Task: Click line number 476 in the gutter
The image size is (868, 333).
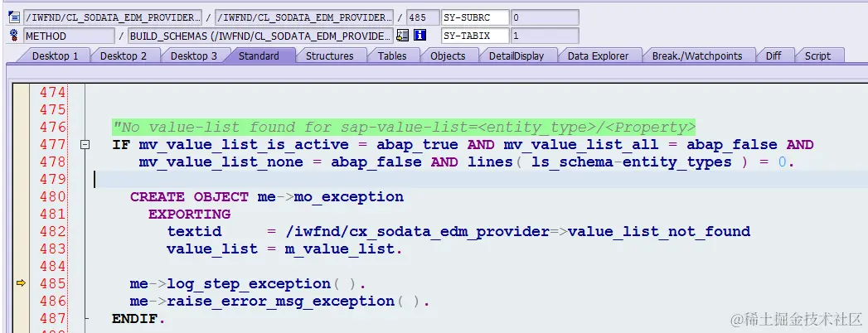Action: pyautogui.click(x=52, y=128)
